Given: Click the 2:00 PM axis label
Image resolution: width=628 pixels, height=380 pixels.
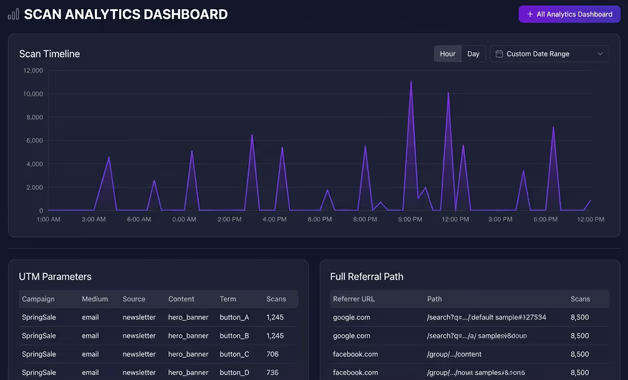Looking at the screenshot, I should (229, 219).
